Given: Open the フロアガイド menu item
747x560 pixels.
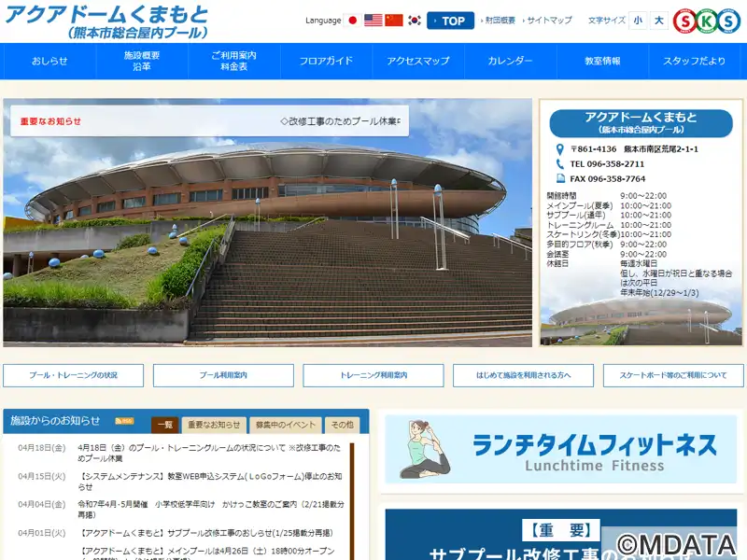Looking at the screenshot, I should pos(326,61).
